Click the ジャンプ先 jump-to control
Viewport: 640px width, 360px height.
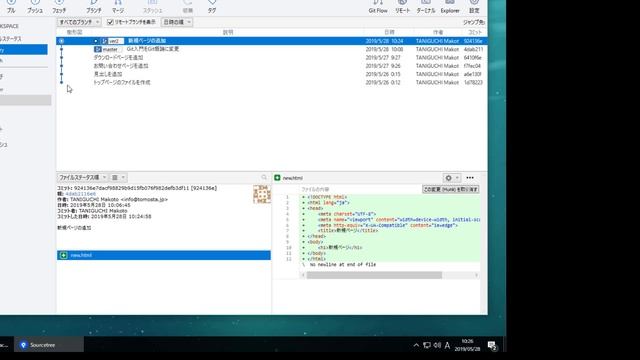tap(473, 22)
